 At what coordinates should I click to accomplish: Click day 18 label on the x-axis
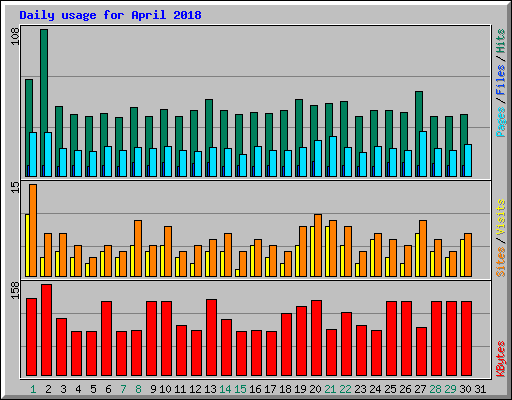pyautogui.click(x=285, y=389)
